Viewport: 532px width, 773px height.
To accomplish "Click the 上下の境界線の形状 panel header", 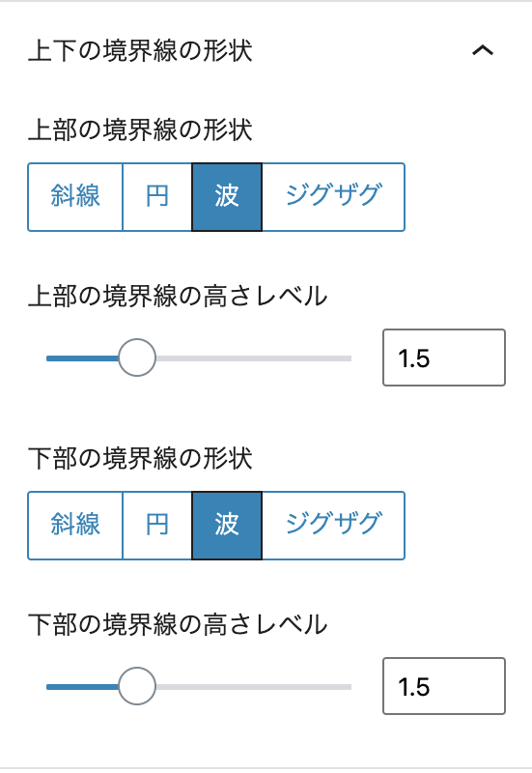I will click(x=266, y=50).
